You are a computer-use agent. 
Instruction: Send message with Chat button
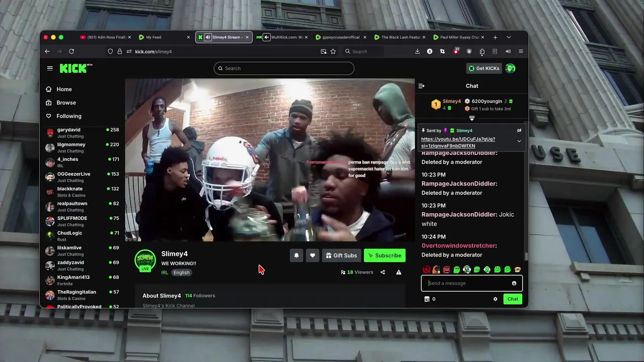[513, 299]
